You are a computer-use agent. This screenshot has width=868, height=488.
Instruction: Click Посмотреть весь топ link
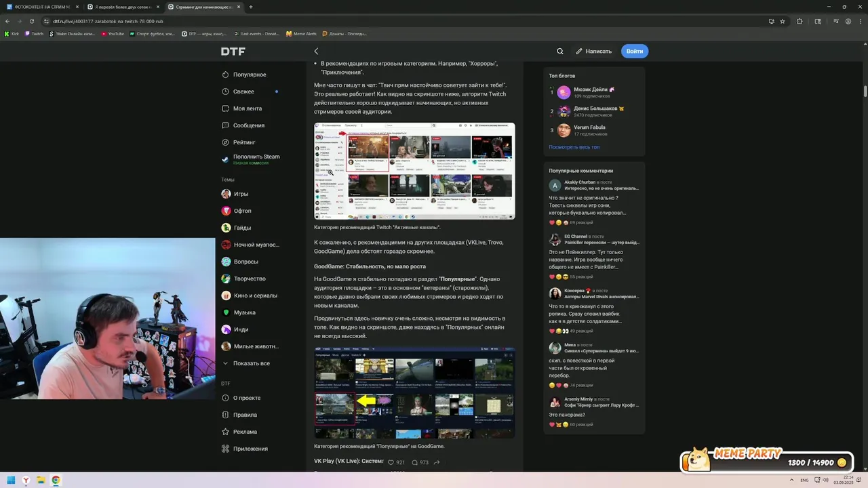(574, 147)
